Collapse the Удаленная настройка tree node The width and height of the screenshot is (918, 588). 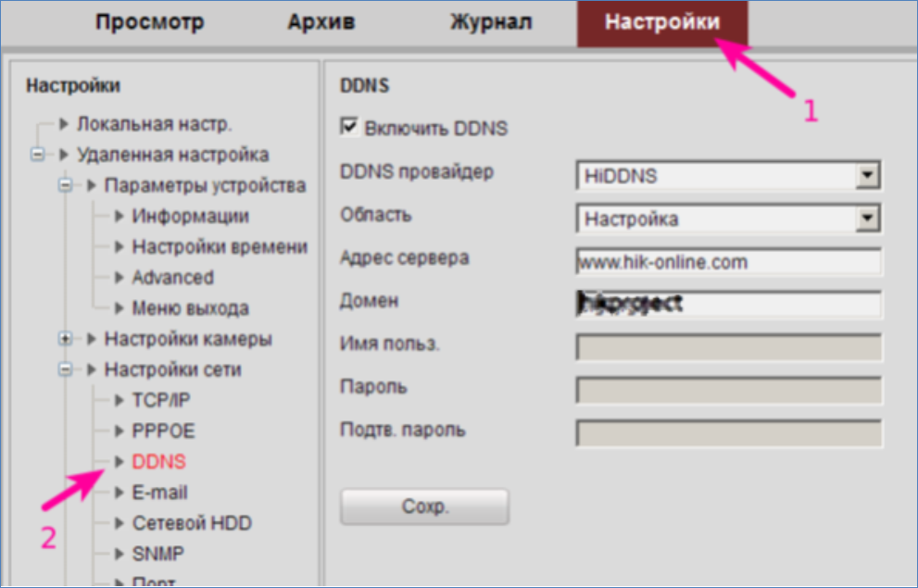(38, 155)
